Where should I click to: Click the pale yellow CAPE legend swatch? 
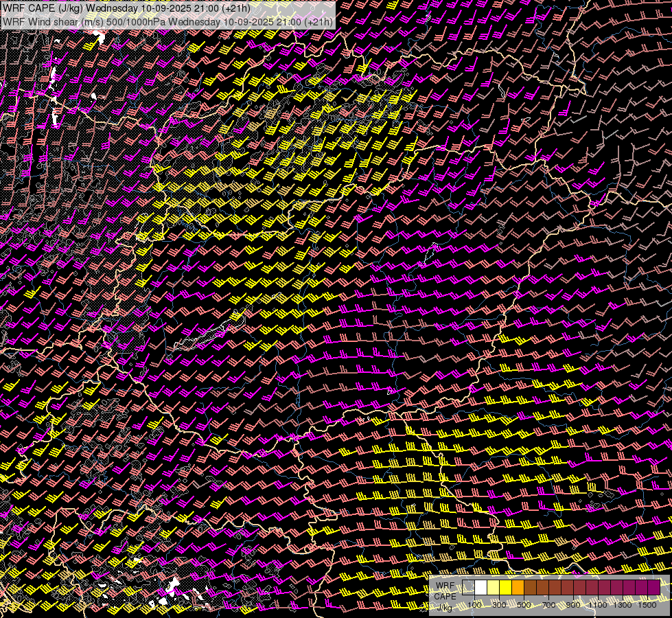[x=494, y=587]
